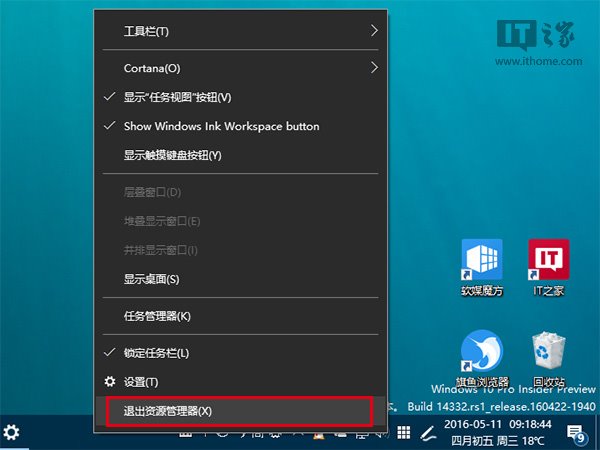Viewport: 600px width, 450px height.
Task: Click the grid icon beside the pen icon
Action: 403,433
